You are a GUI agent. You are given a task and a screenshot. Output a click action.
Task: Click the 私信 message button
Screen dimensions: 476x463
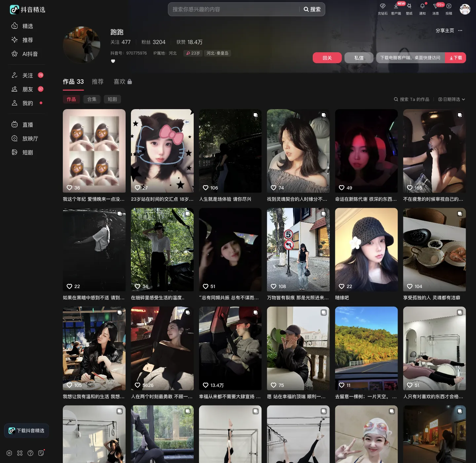tap(359, 58)
